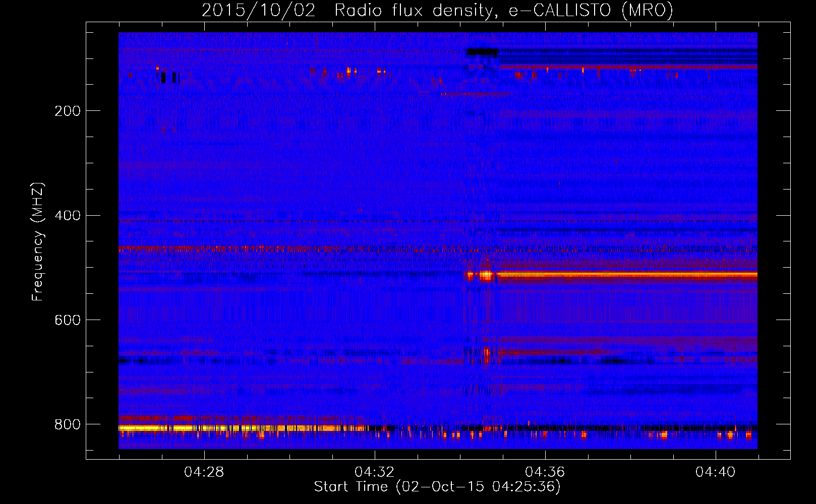This screenshot has height=504, width=816.
Task: Click the 04:40 time tick label
Action: [x=715, y=472]
